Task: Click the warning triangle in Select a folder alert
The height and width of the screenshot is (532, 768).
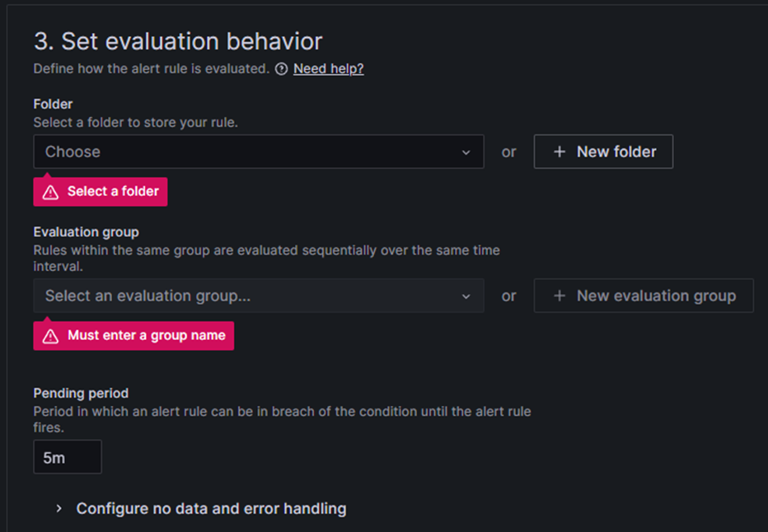Action: [x=50, y=192]
